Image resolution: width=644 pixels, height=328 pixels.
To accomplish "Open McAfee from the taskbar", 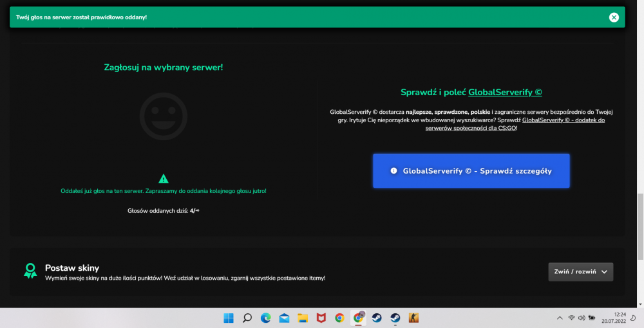I will 321,318.
